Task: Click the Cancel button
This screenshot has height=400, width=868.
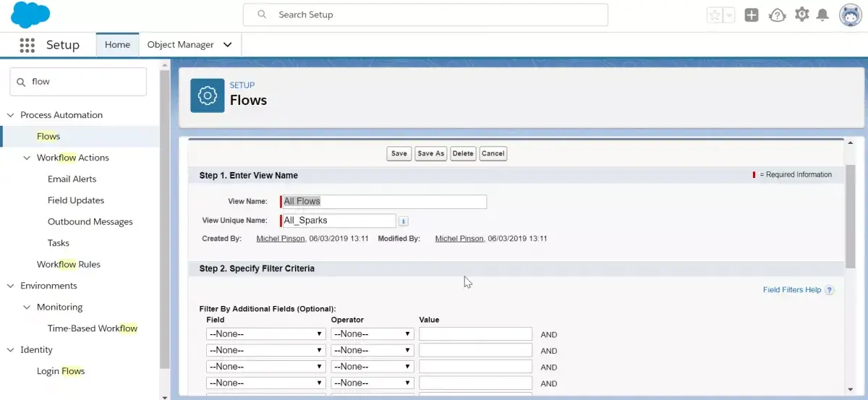Action: point(493,153)
